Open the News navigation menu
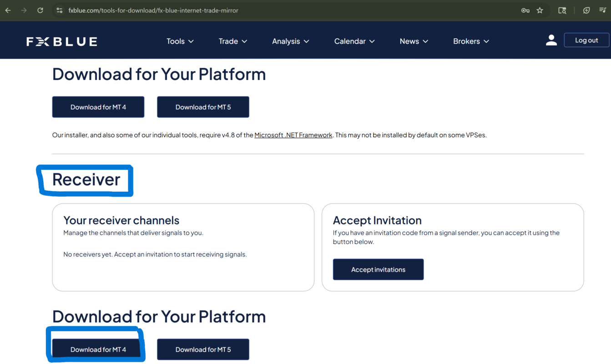The image size is (611, 364). 414,41
